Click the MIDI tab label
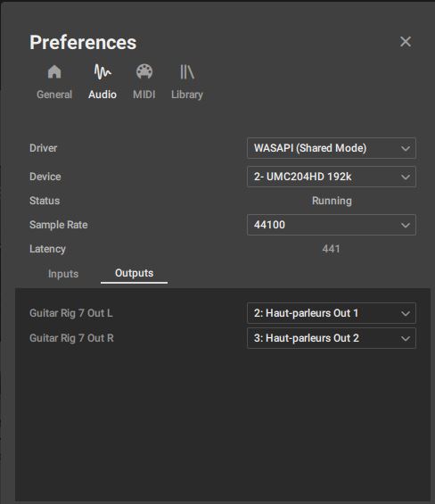The width and height of the screenshot is (435, 504). pos(144,95)
